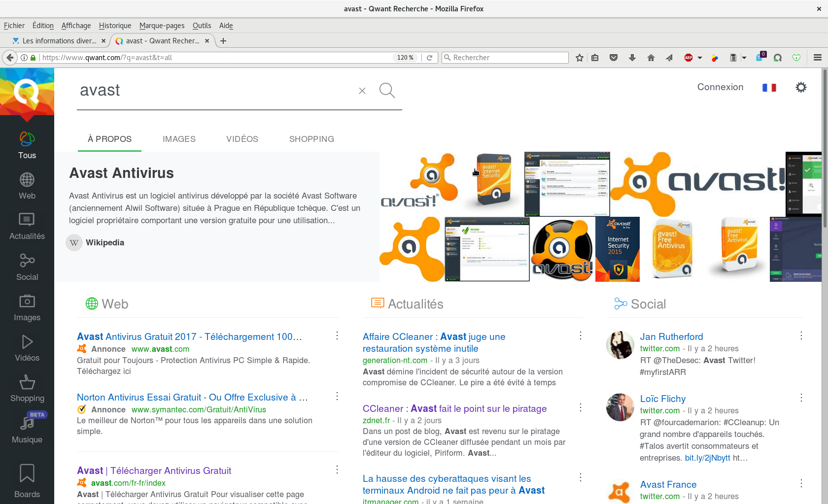Change language via French flag
The width and height of the screenshot is (828, 504).
(x=769, y=88)
